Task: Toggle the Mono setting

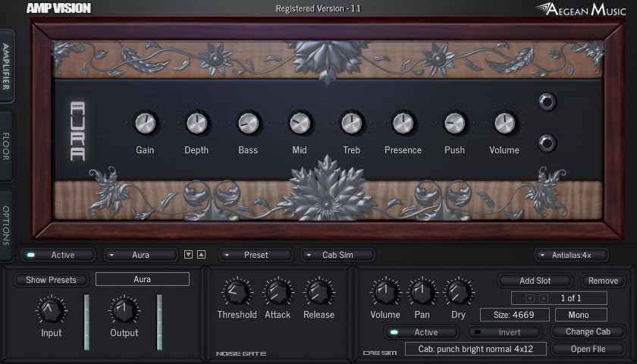Action: [581, 315]
